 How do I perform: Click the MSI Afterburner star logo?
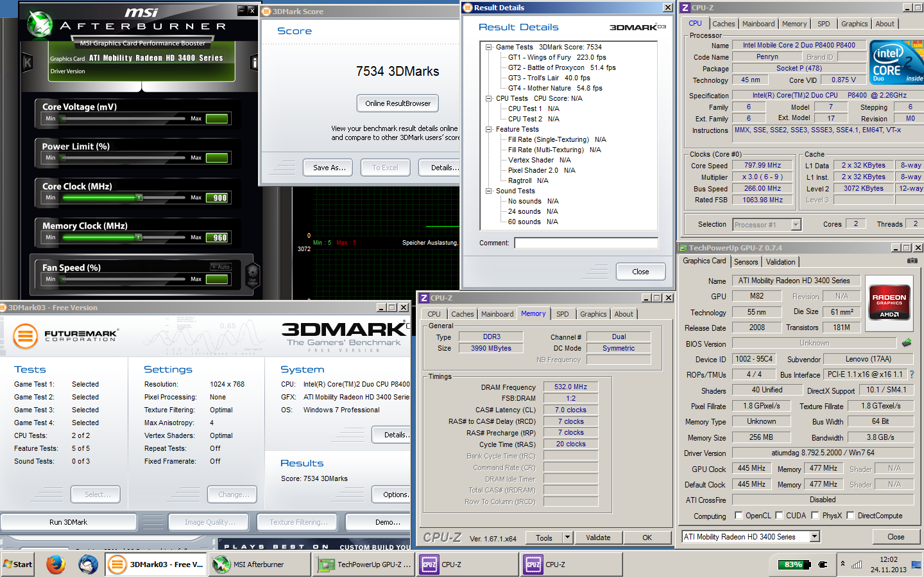click(x=40, y=25)
